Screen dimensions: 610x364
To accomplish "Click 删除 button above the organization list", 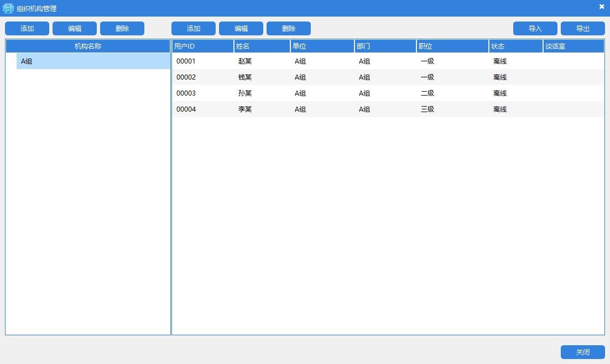I will click(x=122, y=29).
